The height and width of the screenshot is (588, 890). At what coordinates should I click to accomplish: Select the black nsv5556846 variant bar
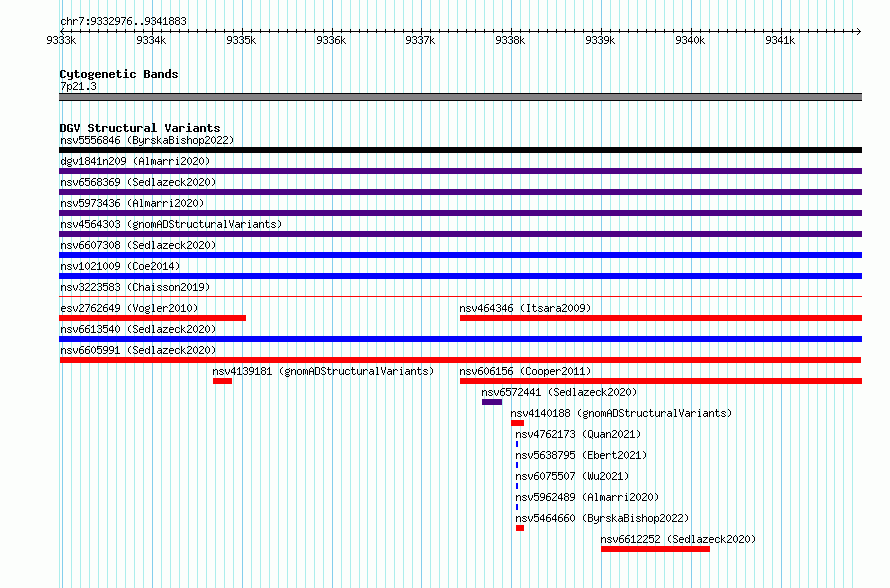tap(460, 150)
